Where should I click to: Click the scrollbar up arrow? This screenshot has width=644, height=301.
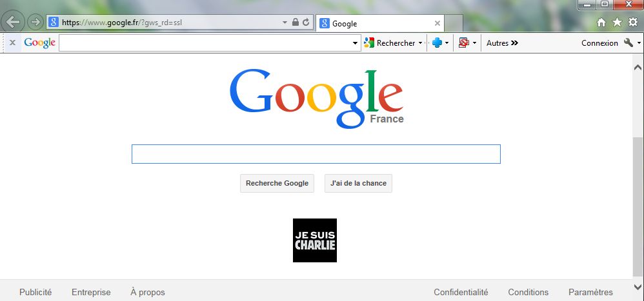(x=638, y=67)
